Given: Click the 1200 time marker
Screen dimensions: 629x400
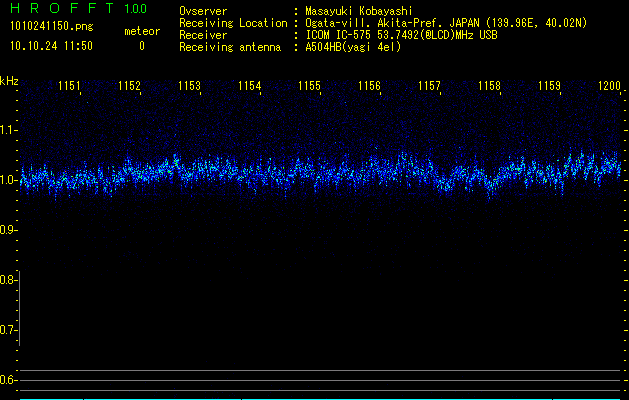Looking at the screenshot, I should tap(608, 86).
